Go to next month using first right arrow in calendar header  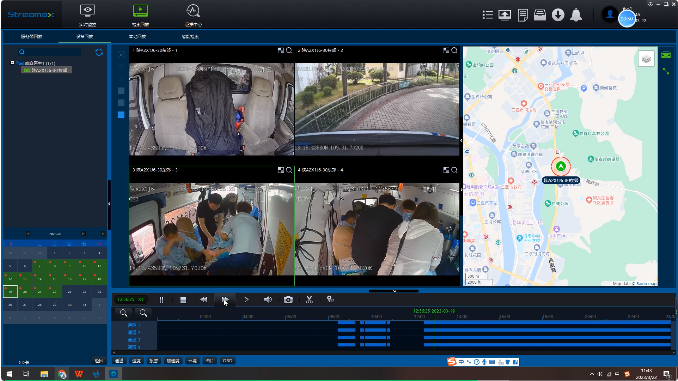[x=83, y=234]
